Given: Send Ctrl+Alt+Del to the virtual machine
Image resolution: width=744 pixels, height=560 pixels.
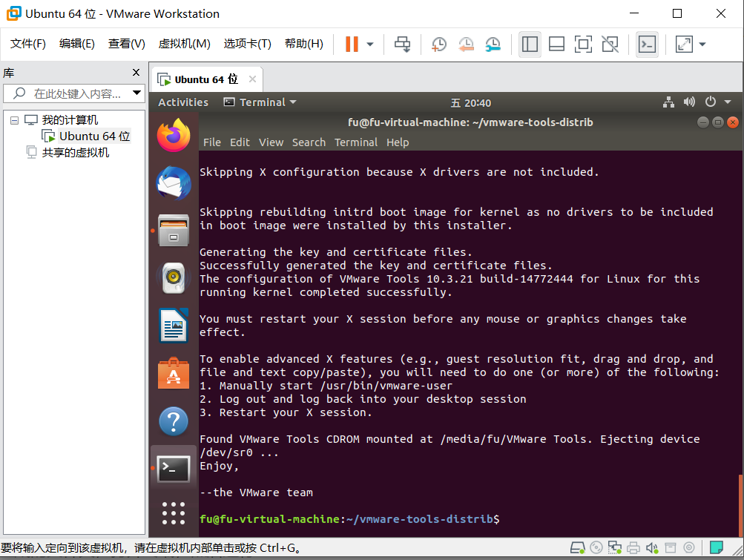Looking at the screenshot, I should [x=403, y=44].
